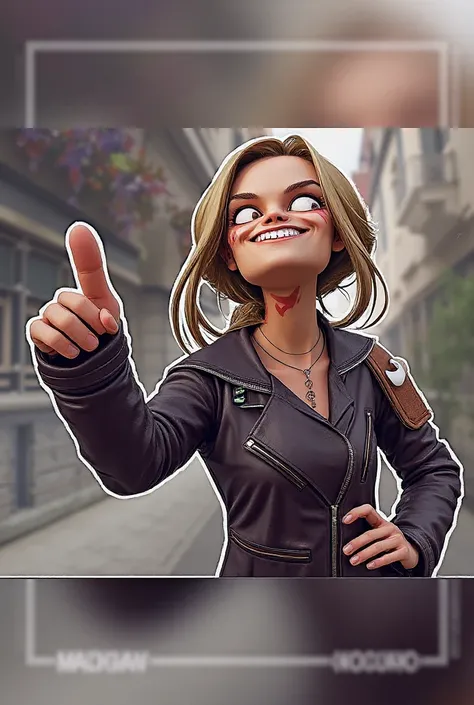
Task: Click the character's toothy smile
Action: tap(279, 235)
